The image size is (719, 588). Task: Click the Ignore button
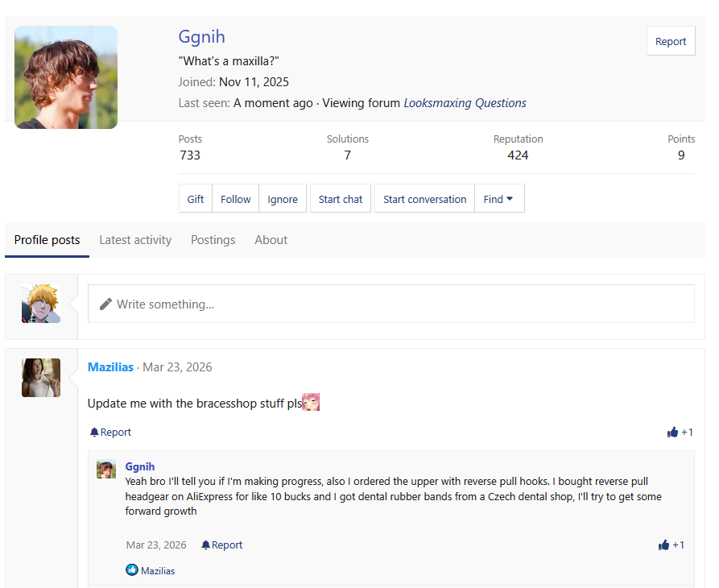tap(283, 199)
